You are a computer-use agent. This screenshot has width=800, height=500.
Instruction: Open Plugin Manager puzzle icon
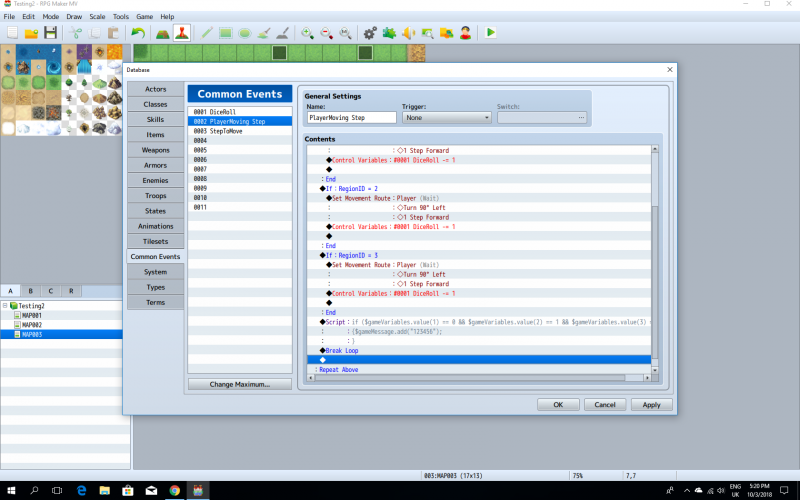tap(389, 33)
